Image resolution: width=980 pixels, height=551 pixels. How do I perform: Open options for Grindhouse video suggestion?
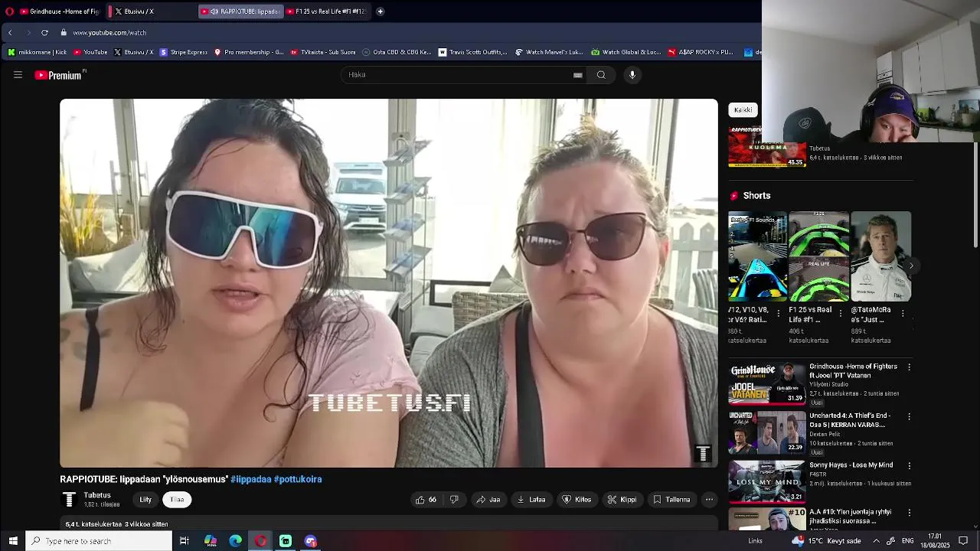[909, 367]
